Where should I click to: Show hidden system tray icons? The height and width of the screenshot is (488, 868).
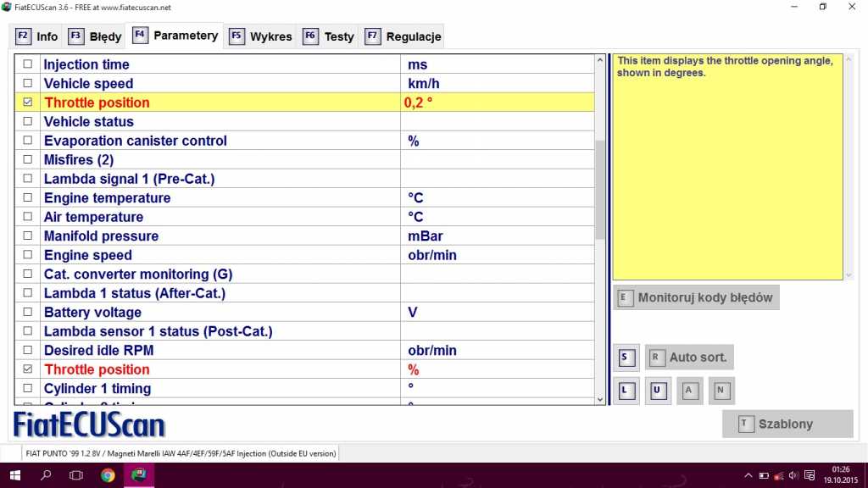748,475
